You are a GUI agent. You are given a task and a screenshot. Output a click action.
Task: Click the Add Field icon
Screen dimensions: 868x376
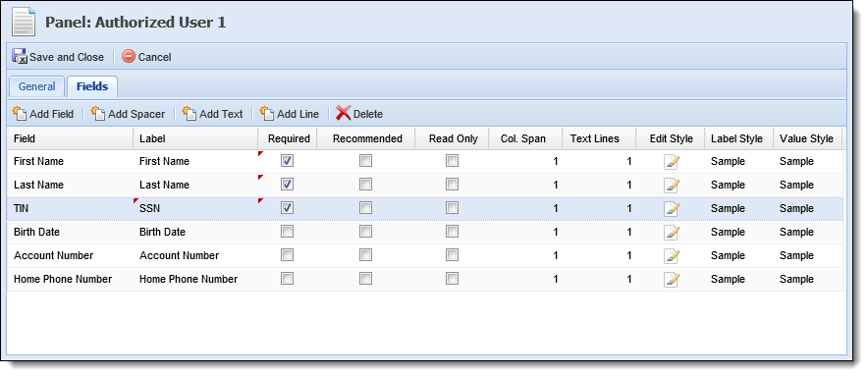[x=20, y=114]
